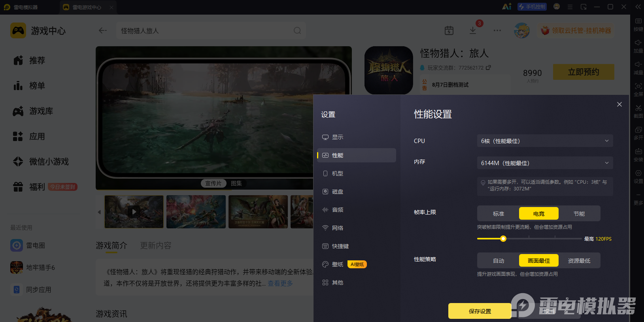Set frame rate limit to 电竞
The width and height of the screenshot is (644, 322).
(x=539, y=213)
